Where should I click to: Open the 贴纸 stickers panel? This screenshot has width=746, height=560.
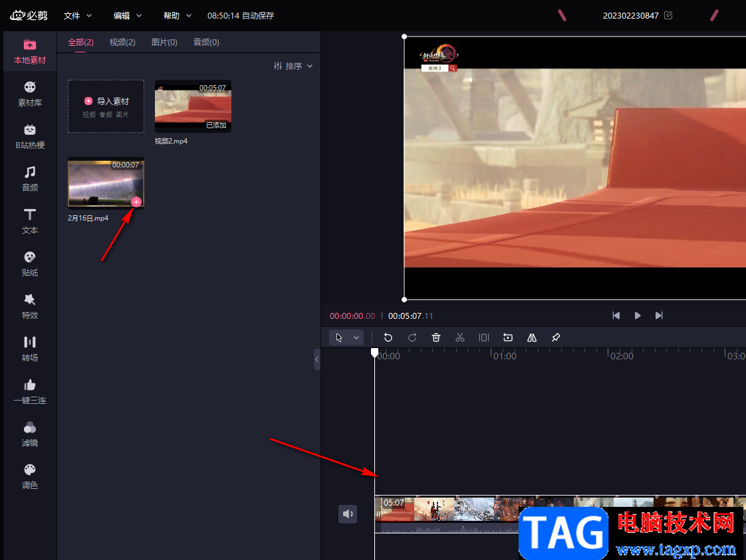[x=29, y=264]
